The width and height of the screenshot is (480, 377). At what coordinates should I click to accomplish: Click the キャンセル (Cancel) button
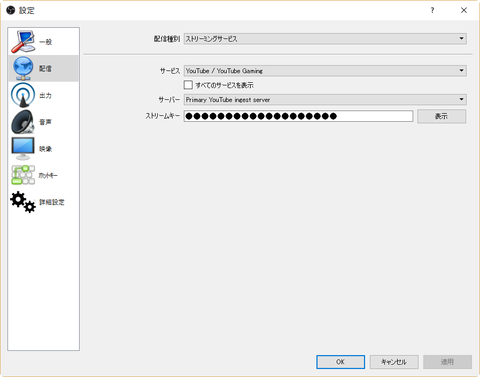point(394,362)
